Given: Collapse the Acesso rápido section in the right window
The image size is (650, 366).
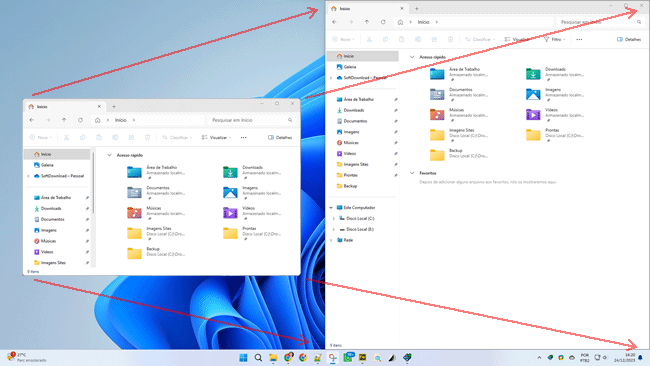Looking at the screenshot, I should coord(412,57).
